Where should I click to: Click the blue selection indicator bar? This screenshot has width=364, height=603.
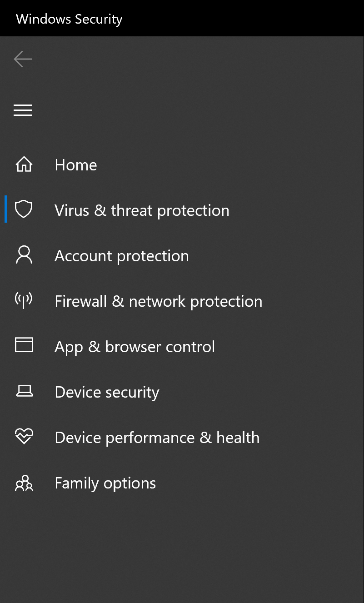[x=5, y=209]
